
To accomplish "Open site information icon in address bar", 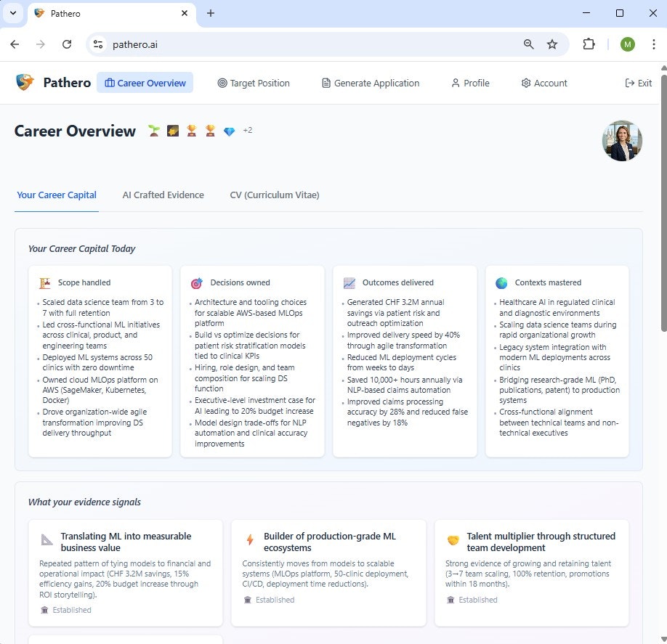I will tap(98, 44).
